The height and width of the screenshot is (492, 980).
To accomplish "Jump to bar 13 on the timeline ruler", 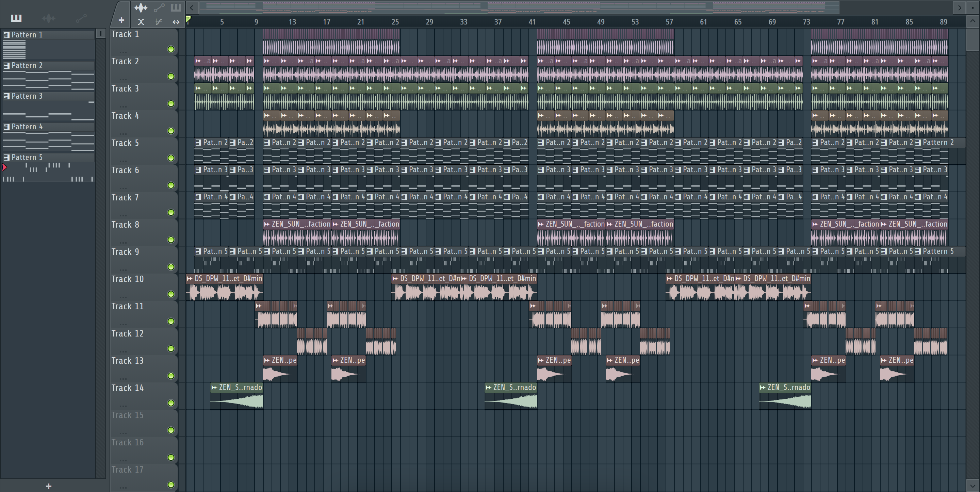I will click(292, 22).
